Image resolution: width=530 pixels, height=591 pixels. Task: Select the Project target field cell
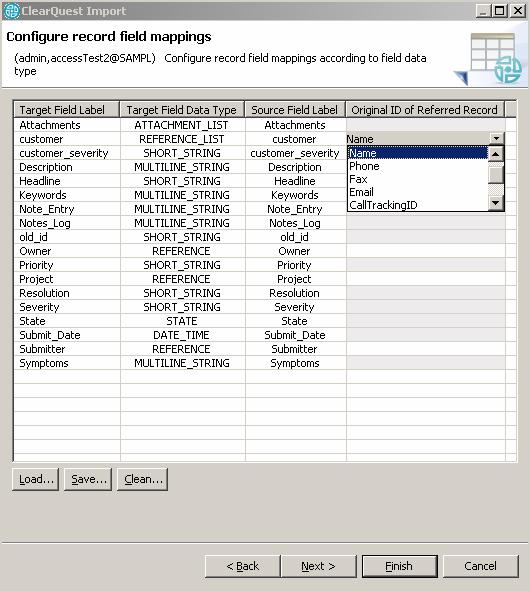[x=67, y=279]
